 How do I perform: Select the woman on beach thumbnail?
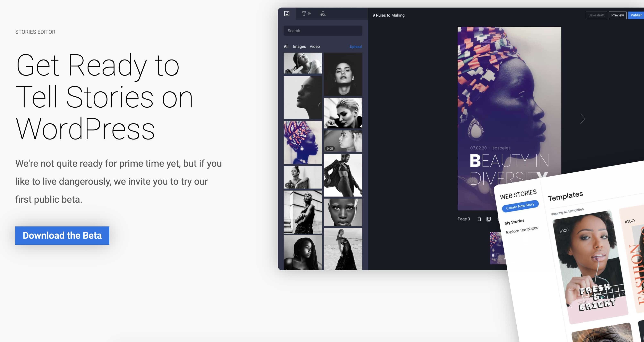coord(343,249)
